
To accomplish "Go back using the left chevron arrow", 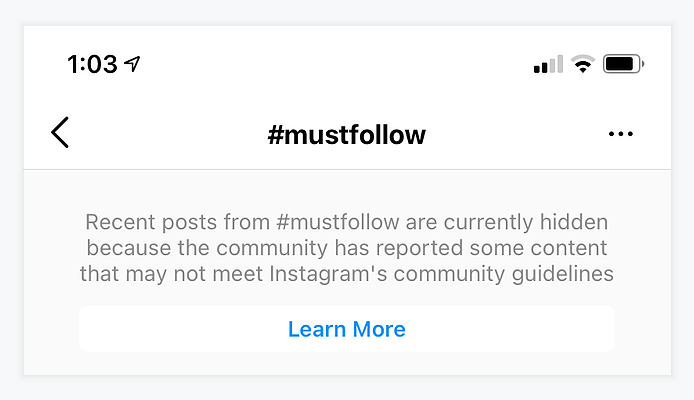I will coord(60,132).
